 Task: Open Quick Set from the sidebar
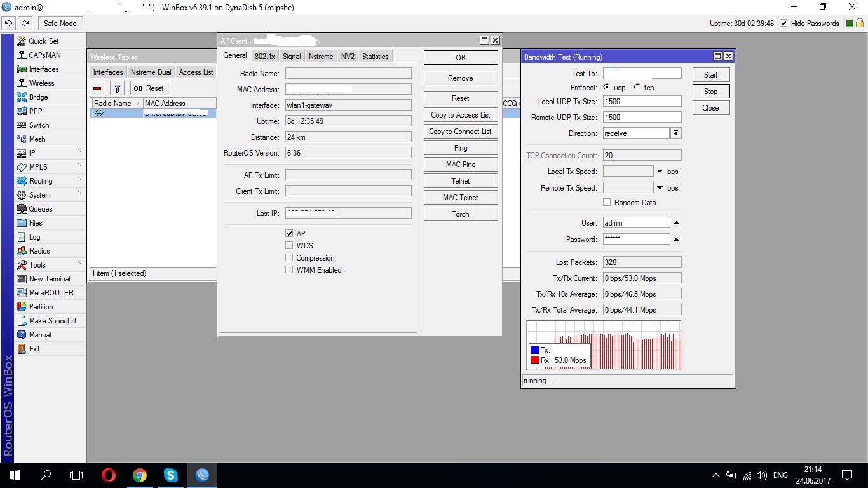[x=43, y=41]
